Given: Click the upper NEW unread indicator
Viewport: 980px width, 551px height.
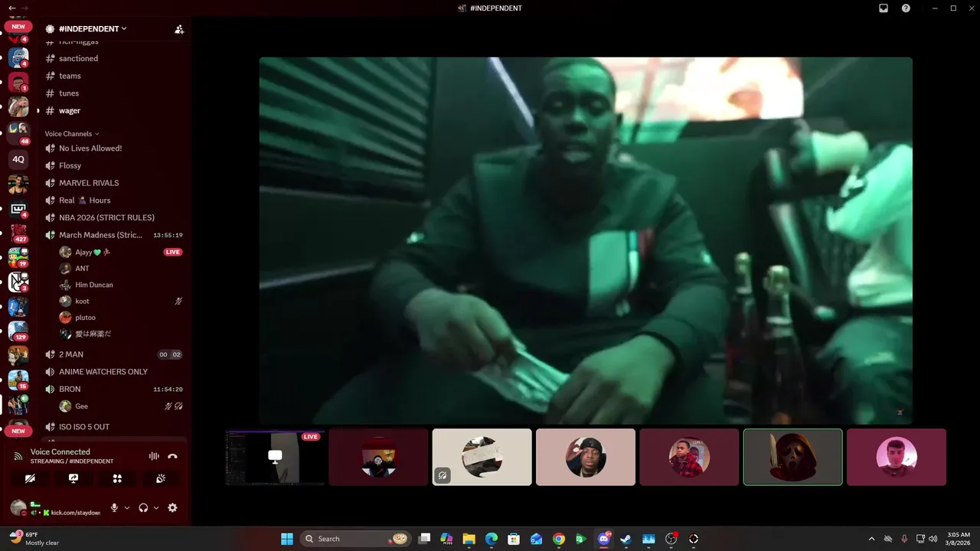Looking at the screenshot, I should pyautogui.click(x=18, y=26).
